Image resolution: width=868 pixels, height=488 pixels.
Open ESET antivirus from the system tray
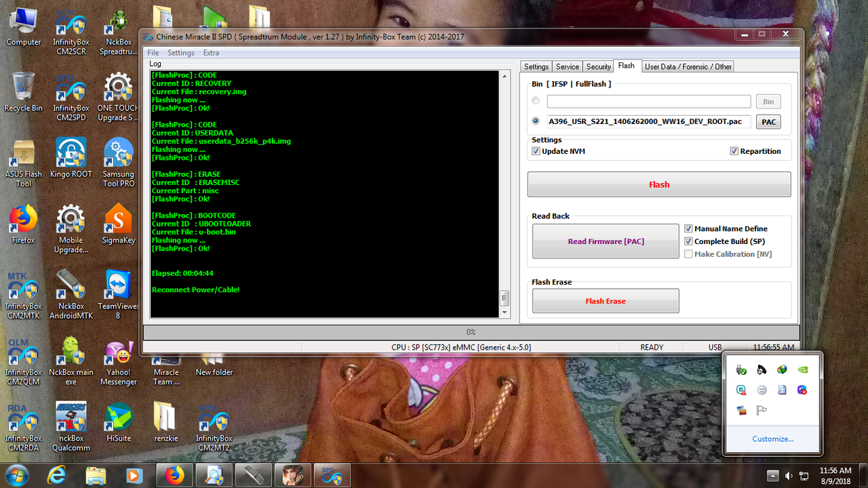click(741, 390)
